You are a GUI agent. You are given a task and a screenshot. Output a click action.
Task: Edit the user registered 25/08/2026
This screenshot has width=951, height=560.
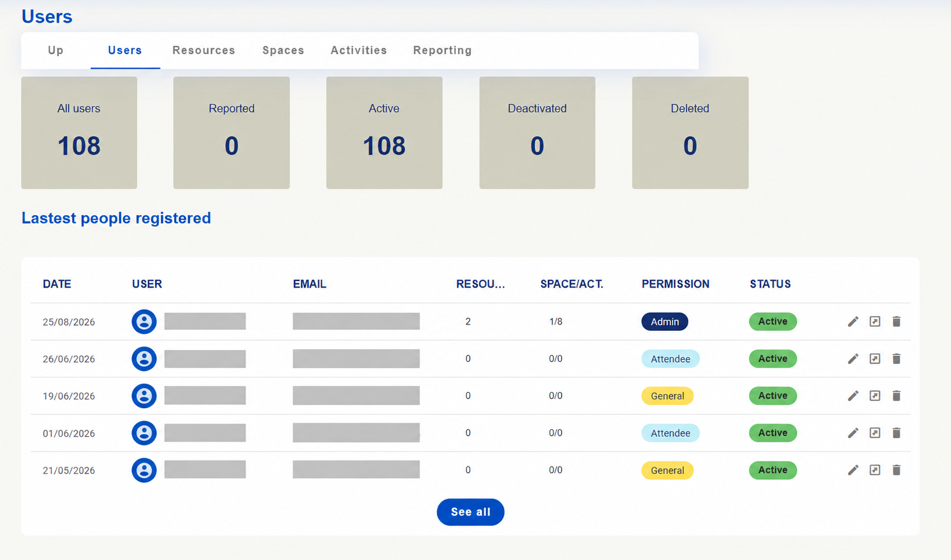(853, 322)
